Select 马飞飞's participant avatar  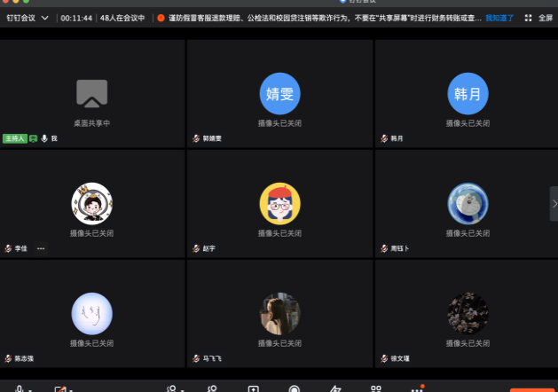pos(279,313)
